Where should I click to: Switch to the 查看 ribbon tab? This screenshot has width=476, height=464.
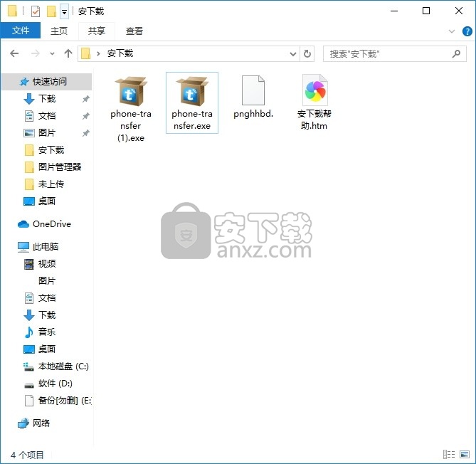tap(134, 31)
